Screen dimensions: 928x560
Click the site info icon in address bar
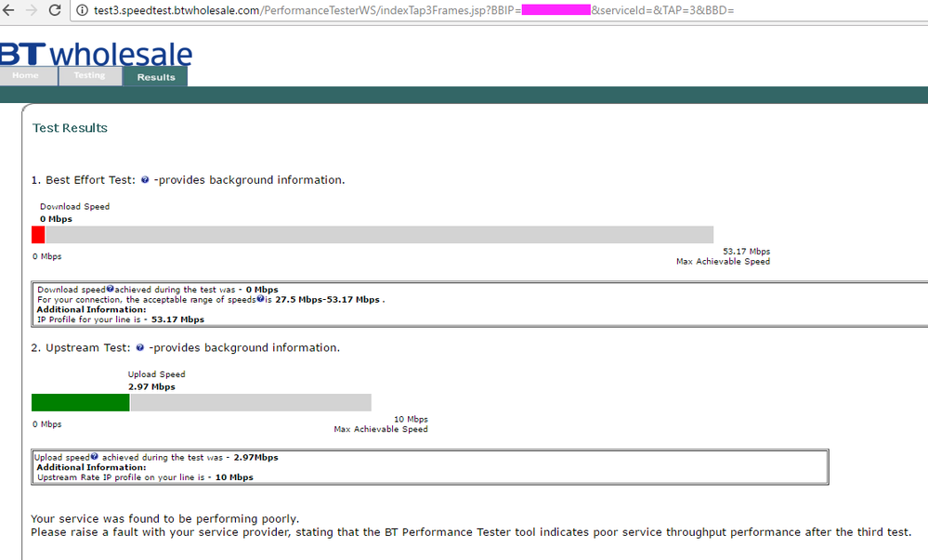click(83, 10)
